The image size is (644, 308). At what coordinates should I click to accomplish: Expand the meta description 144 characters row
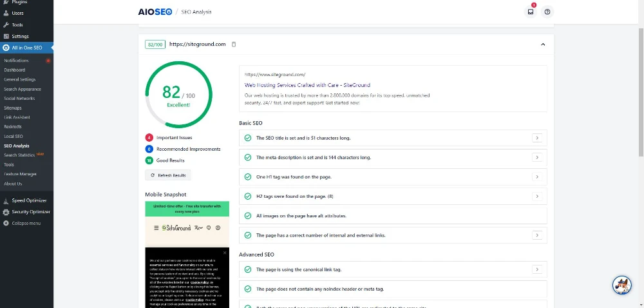(537, 157)
